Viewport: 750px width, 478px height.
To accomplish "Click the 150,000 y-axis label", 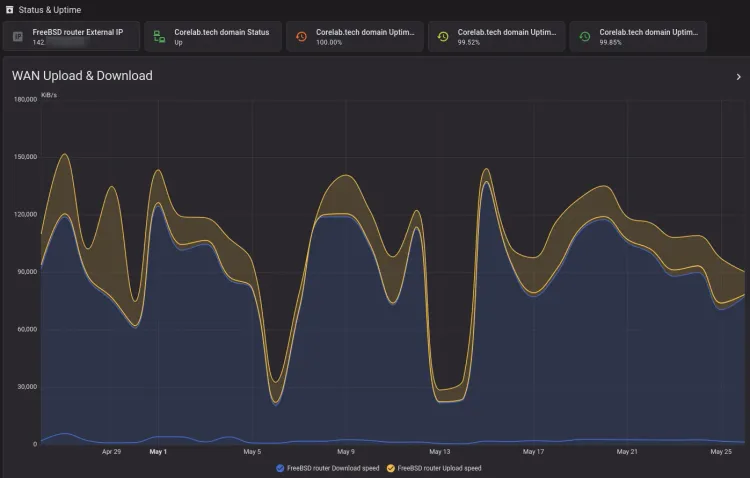I will pos(25,157).
